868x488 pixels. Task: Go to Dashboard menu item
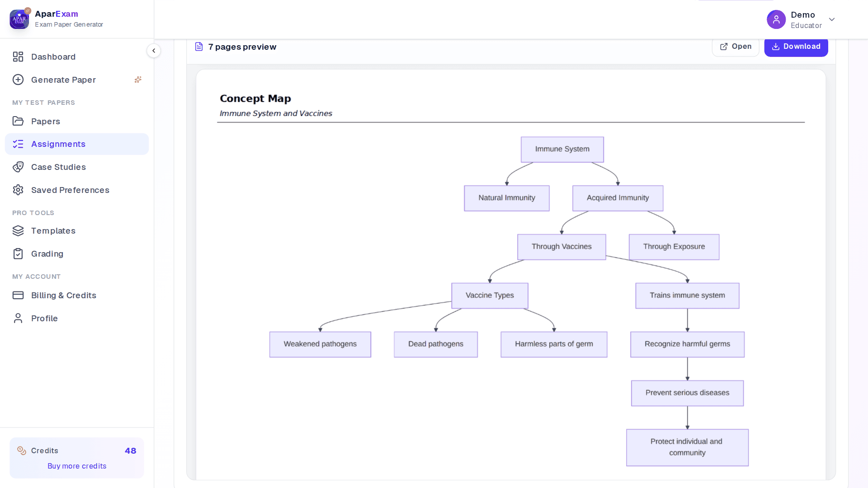77,57
